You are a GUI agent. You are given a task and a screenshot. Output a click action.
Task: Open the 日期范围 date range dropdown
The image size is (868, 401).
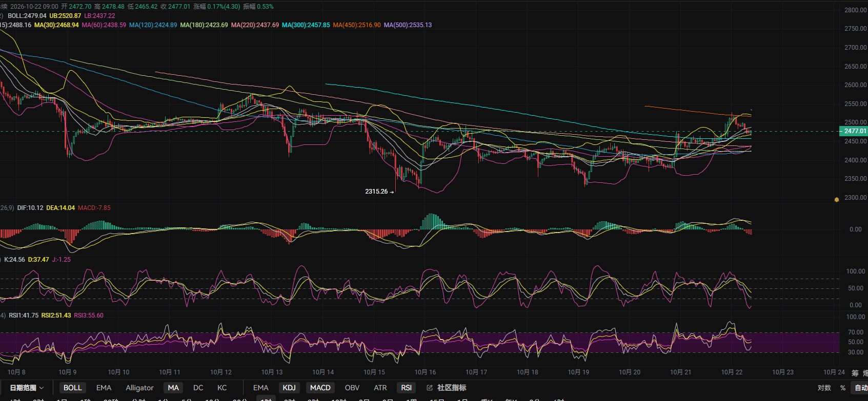27,388
